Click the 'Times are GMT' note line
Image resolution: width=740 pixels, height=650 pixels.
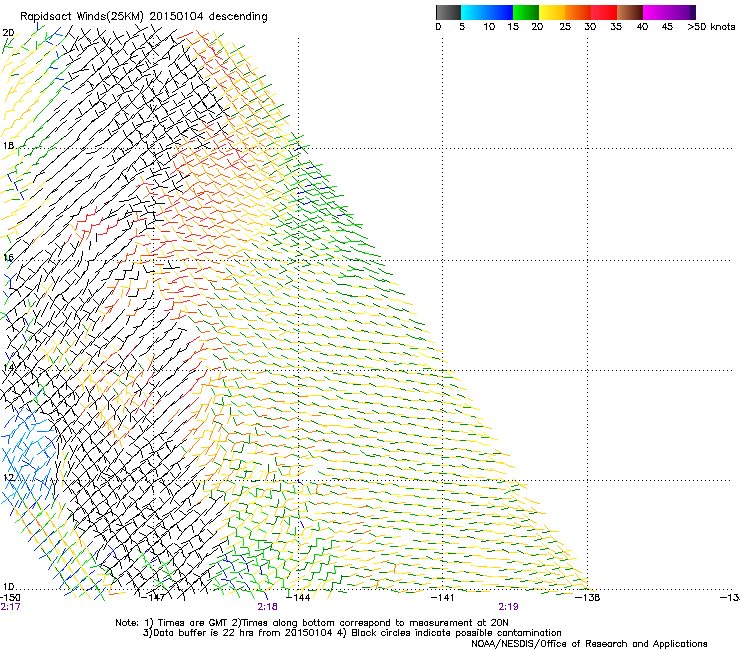(x=311, y=623)
